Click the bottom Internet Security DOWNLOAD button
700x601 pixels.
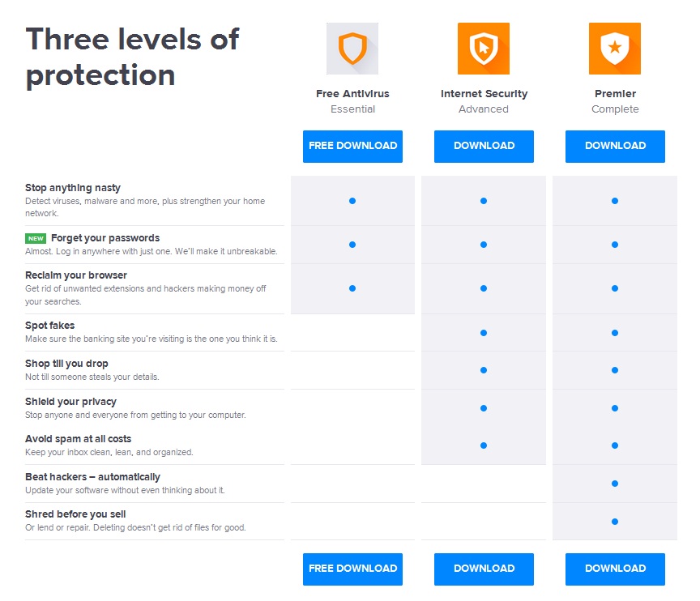pos(484,569)
